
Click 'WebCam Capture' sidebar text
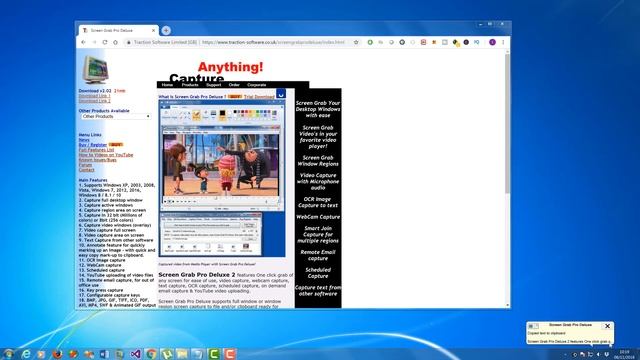[318, 217]
